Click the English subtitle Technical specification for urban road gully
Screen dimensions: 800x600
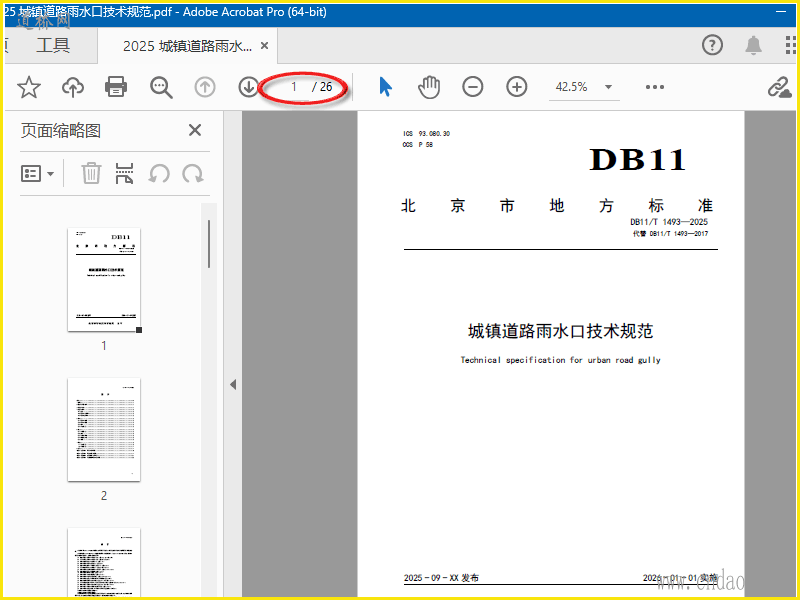560,360
